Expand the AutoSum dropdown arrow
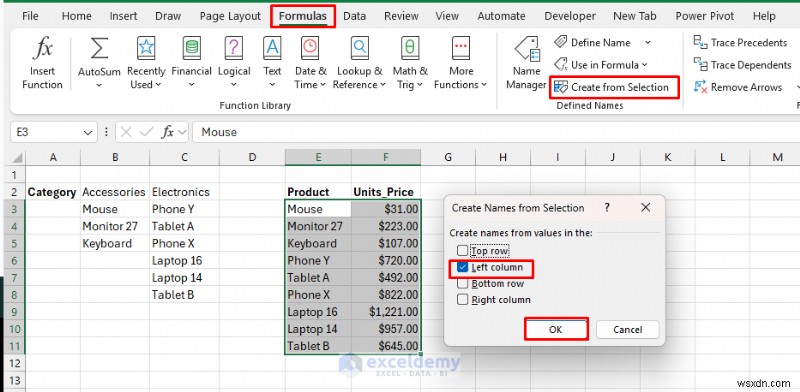 (x=99, y=85)
